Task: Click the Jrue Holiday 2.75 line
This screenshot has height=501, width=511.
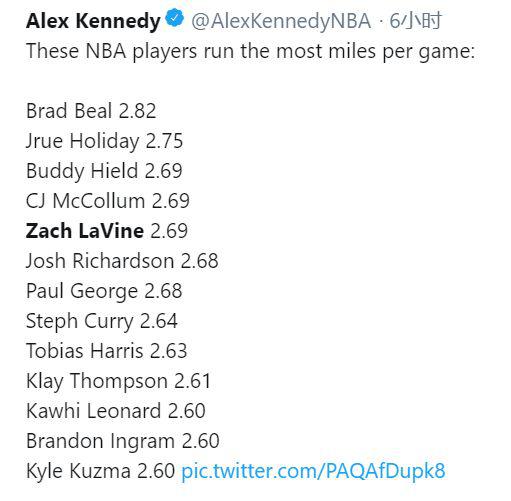Action: [x=104, y=141]
